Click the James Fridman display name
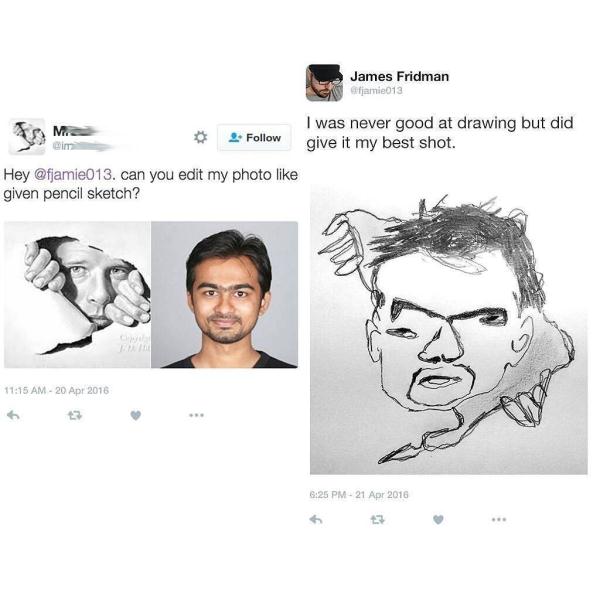Screen dimensions: 600x600 399,76
